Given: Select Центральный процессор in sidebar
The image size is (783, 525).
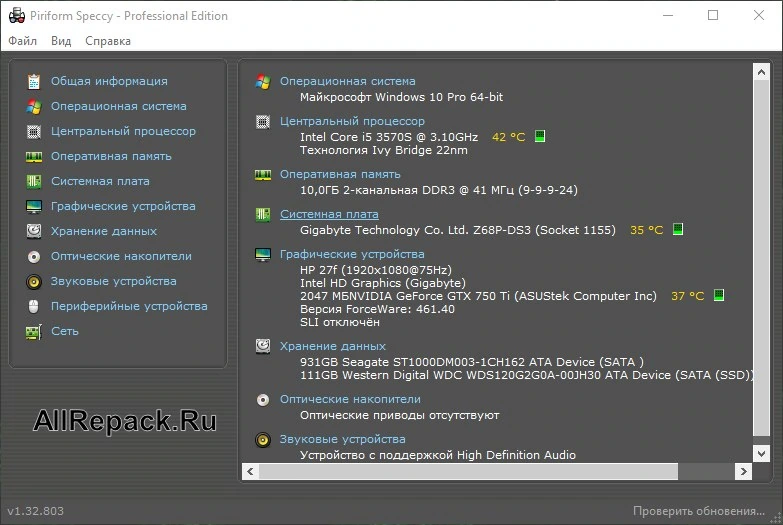Looking at the screenshot, I should (123, 131).
